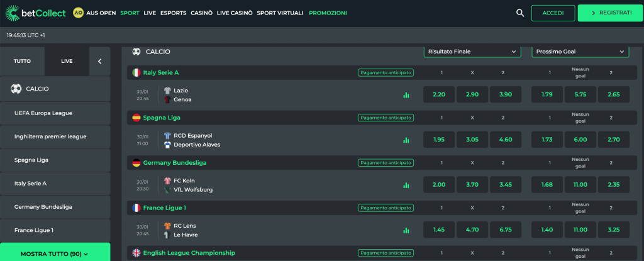The width and height of the screenshot is (644, 261).
Task: Open the Risultato Finale market dropdown
Action: click(472, 52)
